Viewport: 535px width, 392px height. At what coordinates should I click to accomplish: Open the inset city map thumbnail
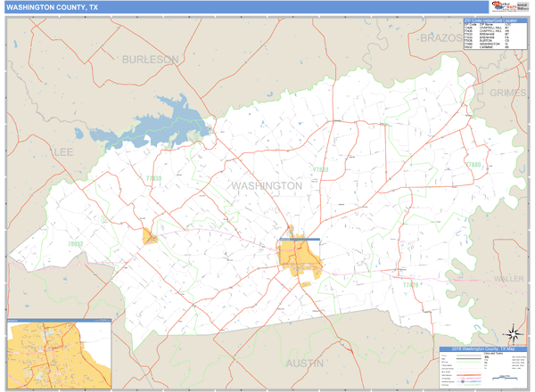coord(60,355)
